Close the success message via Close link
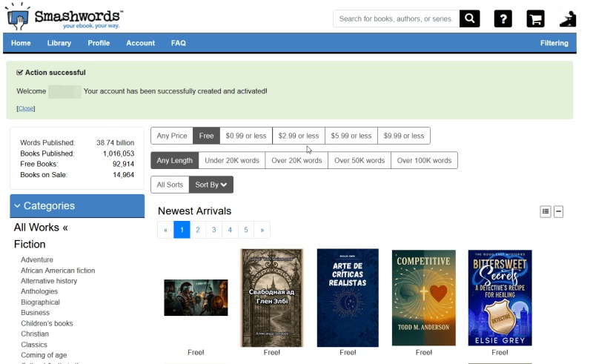The image size is (593, 364). [26, 108]
